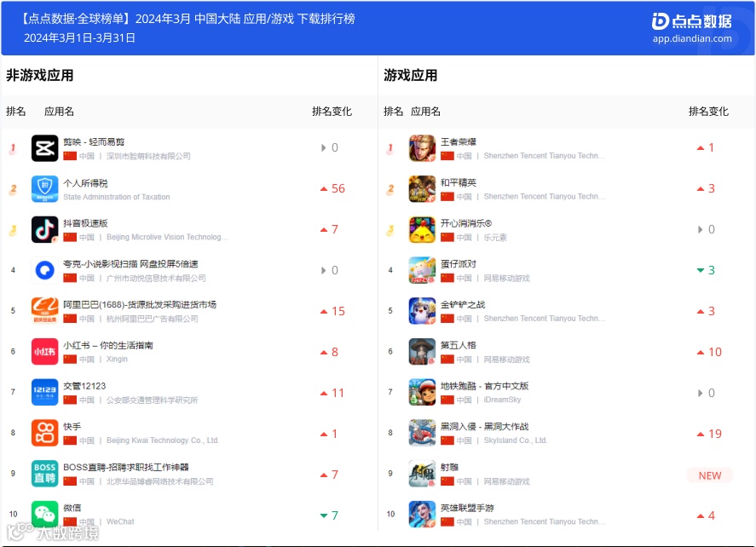This screenshot has width=756, height=547.
Task: Click the up 4 change for 英雄联盟手游
Action: pyautogui.click(x=706, y=516)
